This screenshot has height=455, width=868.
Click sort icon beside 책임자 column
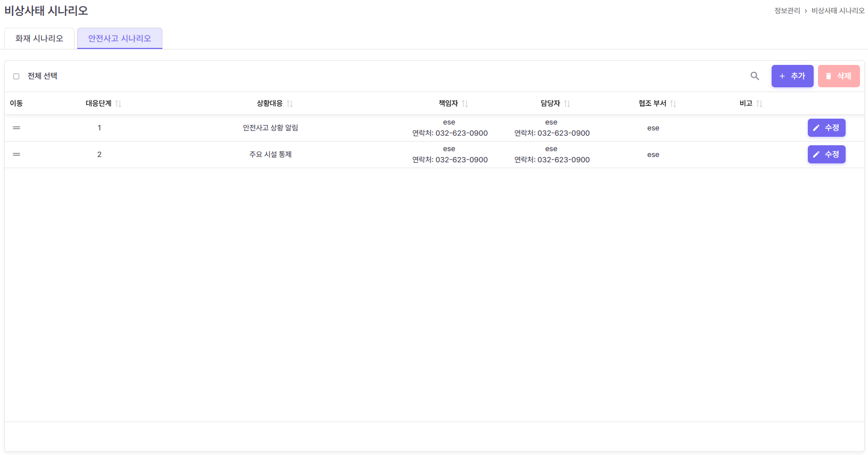pyautogui.click(x=465, y=104)
